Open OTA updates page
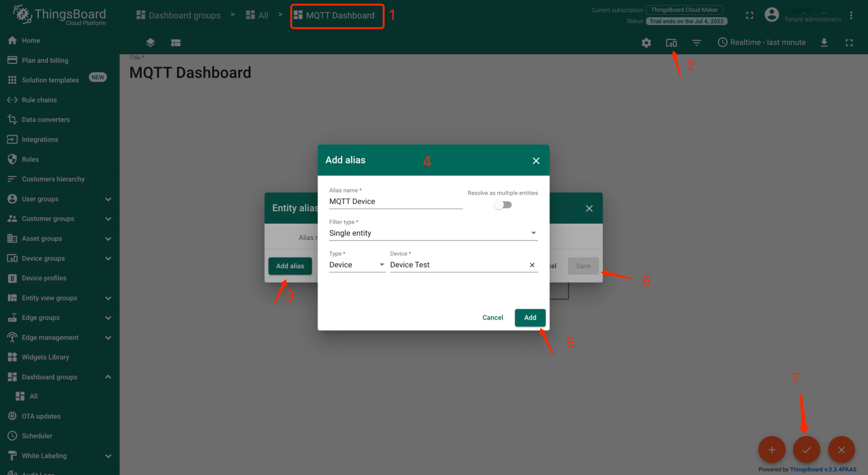The width and height of the screenshot is (868, 475). coord(60,416)
